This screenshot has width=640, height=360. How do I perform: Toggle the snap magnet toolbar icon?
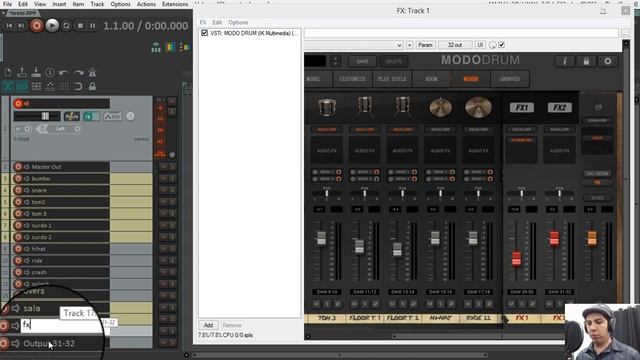click(x=78, y=87)
